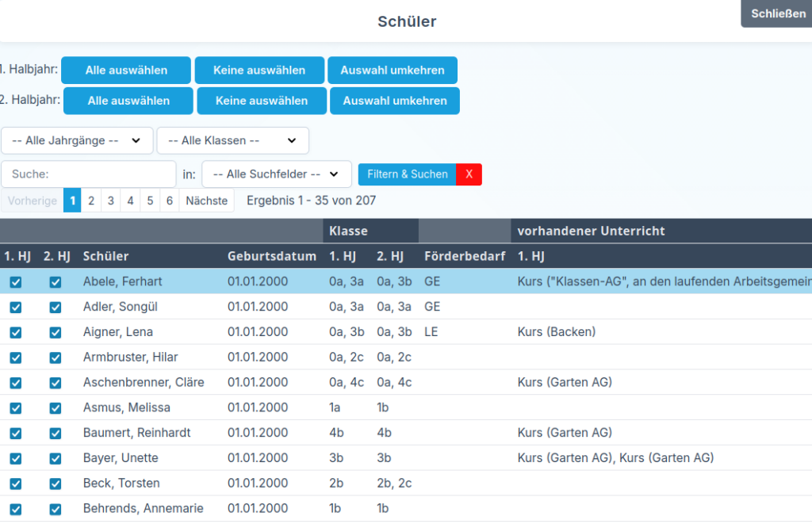Click into the Suche text field
Viewport: 812px width, 524px height.
tap(89, 174)
